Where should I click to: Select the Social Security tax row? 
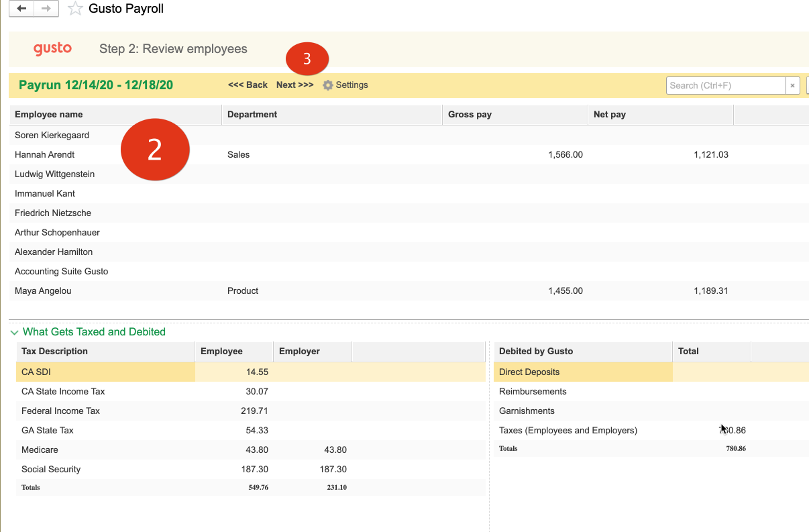click(250, 469)
